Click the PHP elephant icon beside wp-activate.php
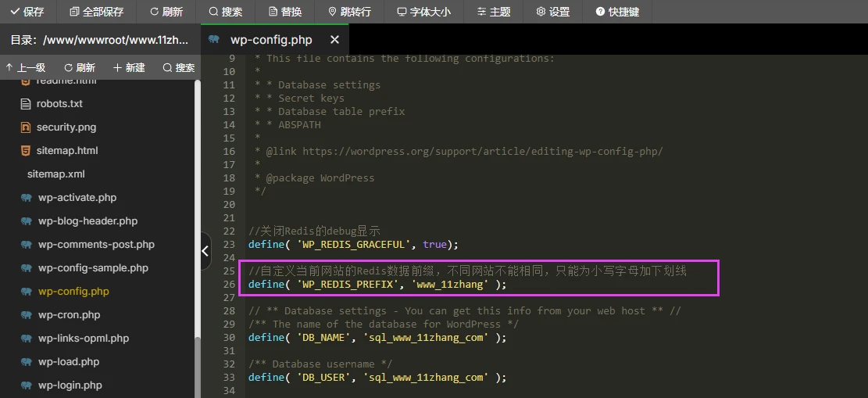868x398 pixels. click(26, 197)
